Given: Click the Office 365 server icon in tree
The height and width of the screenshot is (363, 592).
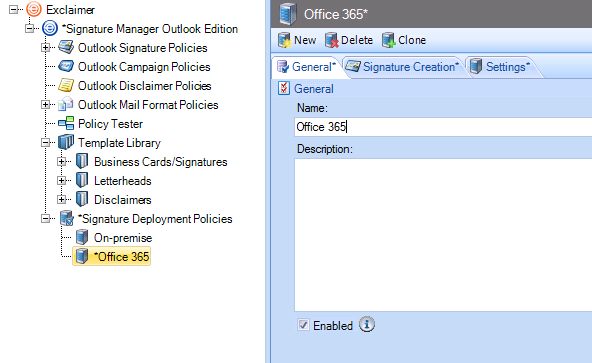Looking at the screenshot, I should click(82, 256).
